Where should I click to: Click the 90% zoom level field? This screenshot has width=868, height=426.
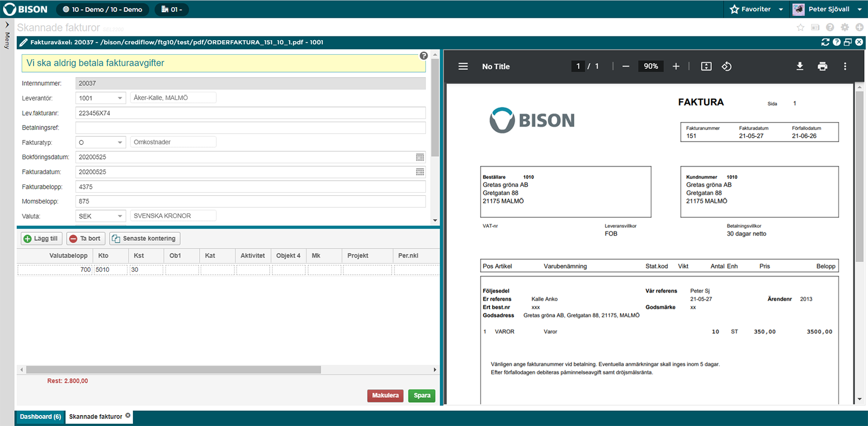[651, 66]
